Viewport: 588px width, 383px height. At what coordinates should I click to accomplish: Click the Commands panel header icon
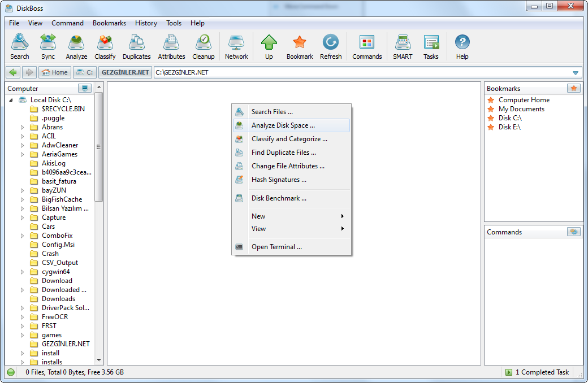tap(574, 232)
